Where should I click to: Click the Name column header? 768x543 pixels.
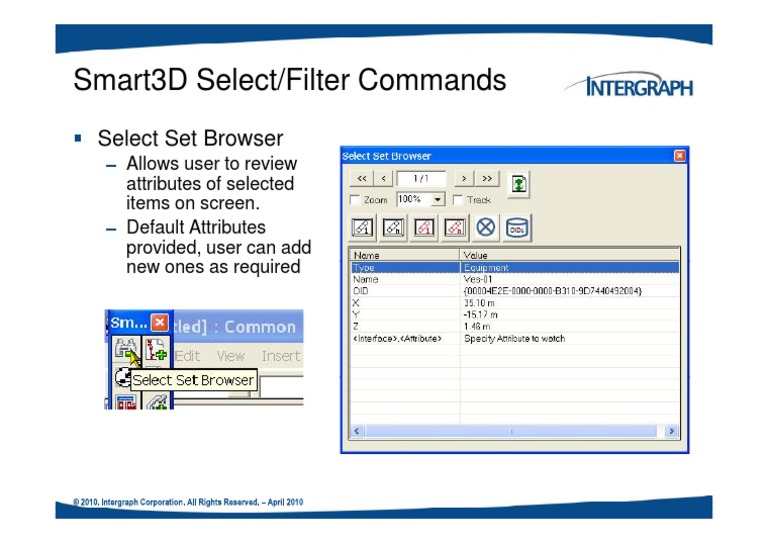(x=405, y=255)
